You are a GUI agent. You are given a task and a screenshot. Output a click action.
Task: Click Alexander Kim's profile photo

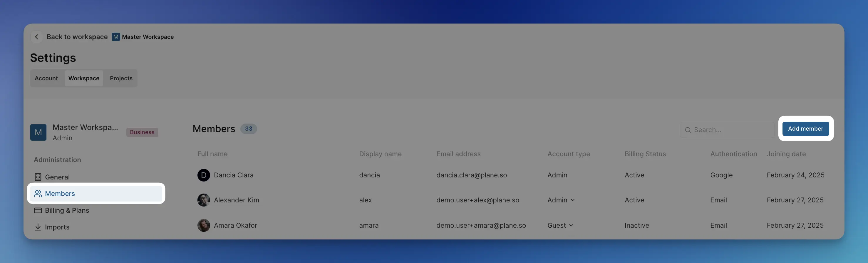(204, 200)
